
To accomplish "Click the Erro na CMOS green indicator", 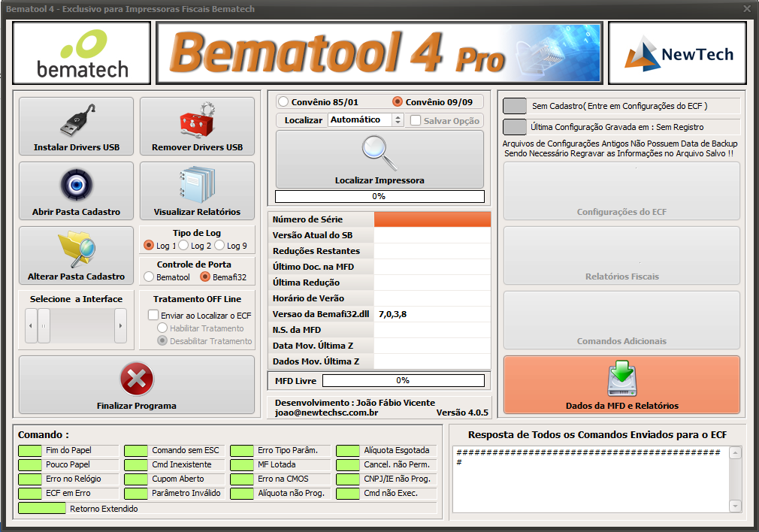I will click(242, 479).
